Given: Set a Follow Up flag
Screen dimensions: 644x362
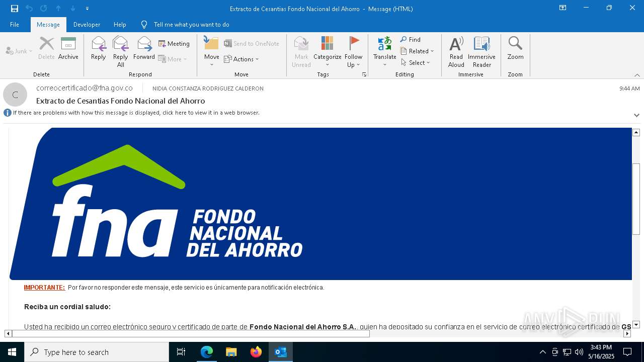Looking at the screenshot, I should tap(354, 52).
